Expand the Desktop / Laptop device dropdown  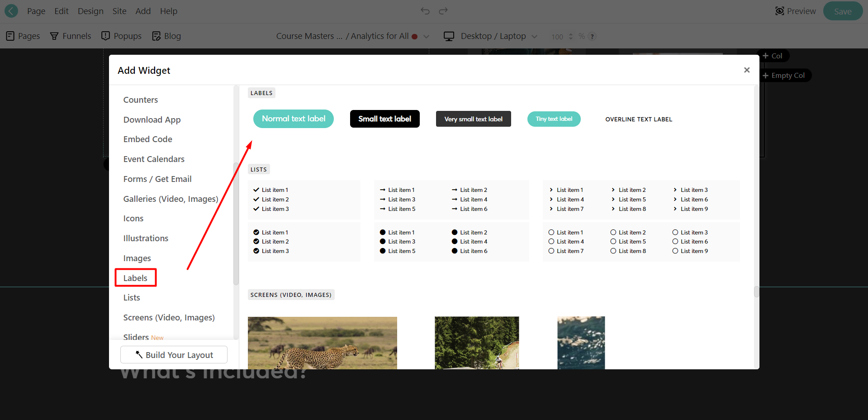pos(535,36)
